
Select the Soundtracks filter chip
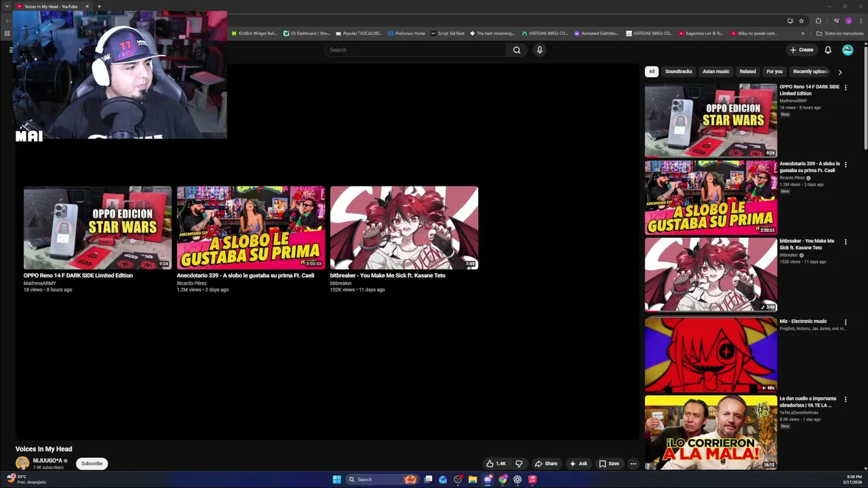(679, 71)
